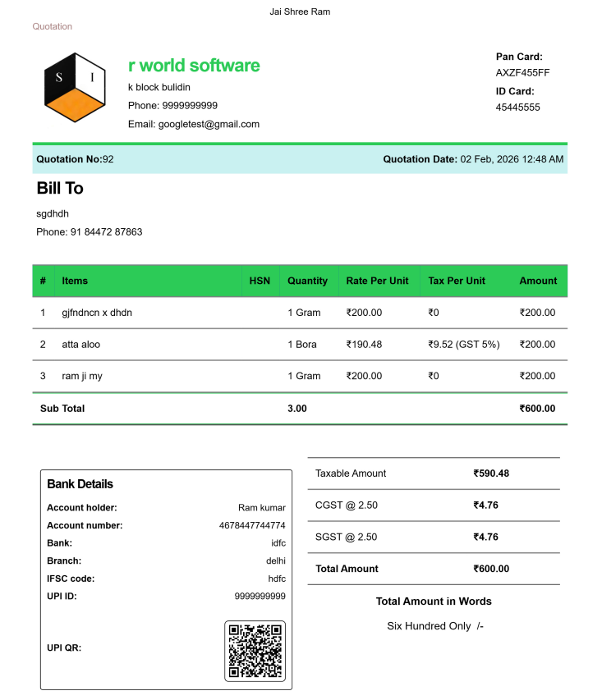Select the 'ram ji my' item name
This screenshot has height=700, width=602.
pyautogui.click(x=82, y=376)
